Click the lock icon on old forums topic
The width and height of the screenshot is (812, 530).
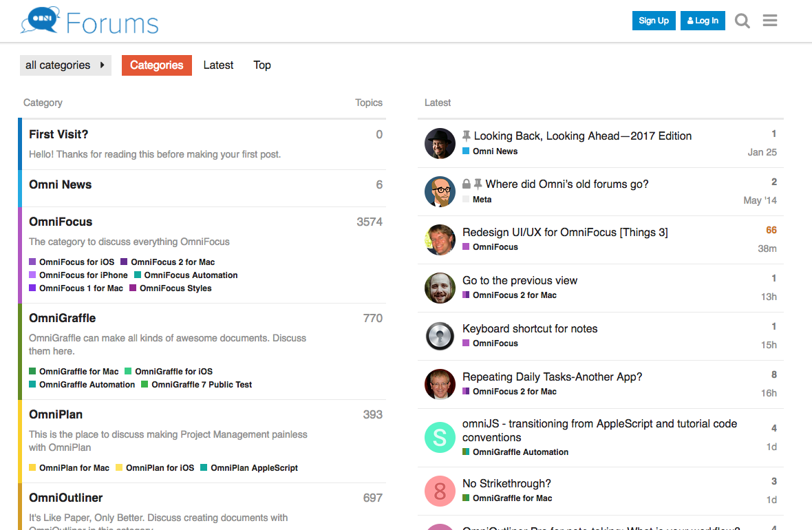pyautogui.click(x=466, y=184)
